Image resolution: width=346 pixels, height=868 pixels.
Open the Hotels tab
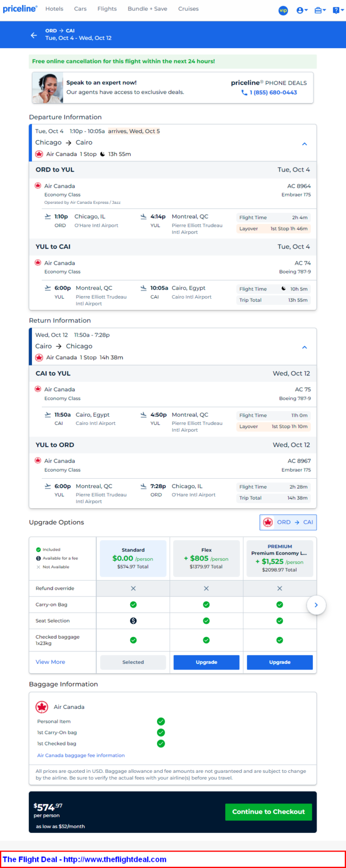click(54, 9)
